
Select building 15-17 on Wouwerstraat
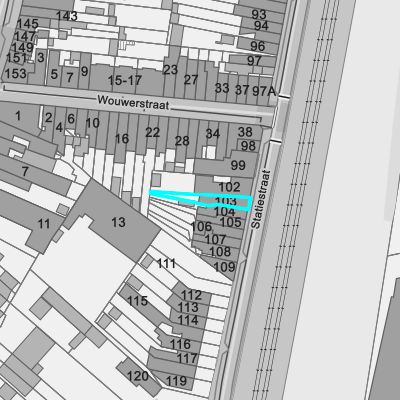pyautogui.click(x=125, y=80)
